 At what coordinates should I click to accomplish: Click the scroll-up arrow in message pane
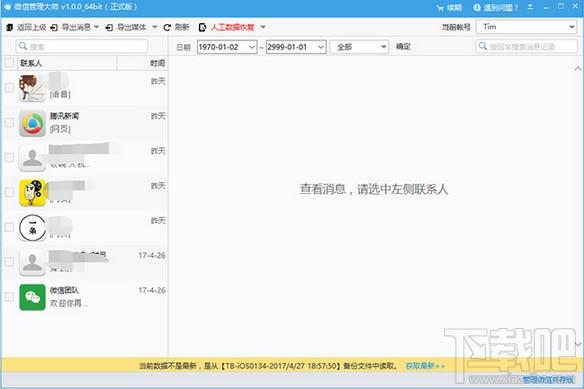click(x=578, y=69)
